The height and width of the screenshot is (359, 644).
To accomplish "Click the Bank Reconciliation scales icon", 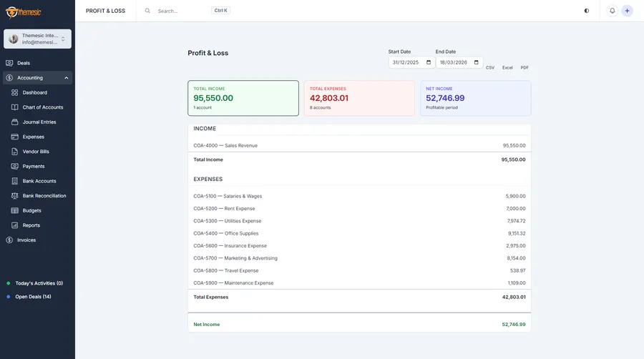I will click(x=15, y=196).
